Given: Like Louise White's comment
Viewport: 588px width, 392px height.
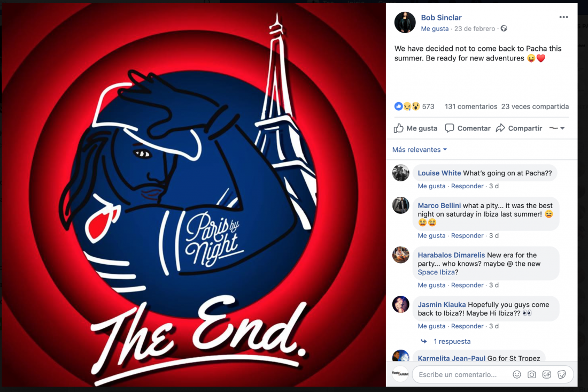Looking at the screenshot, I should point(431,186).
